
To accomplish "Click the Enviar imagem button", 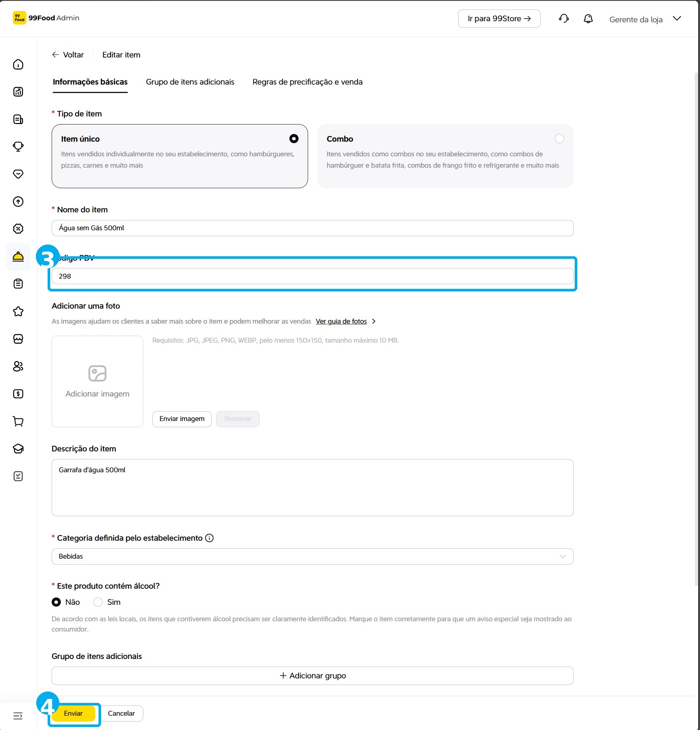I will (182, 418).
